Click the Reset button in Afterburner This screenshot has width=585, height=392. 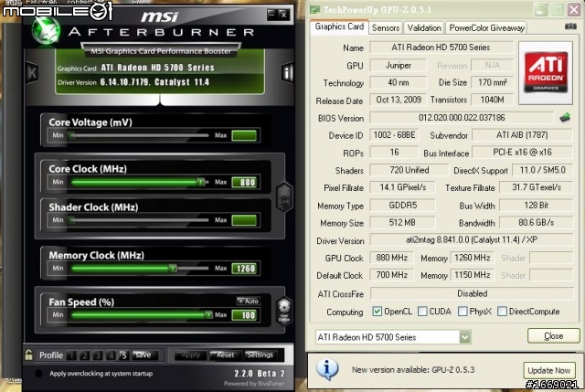pyautogui.click(x=225, y=355)
